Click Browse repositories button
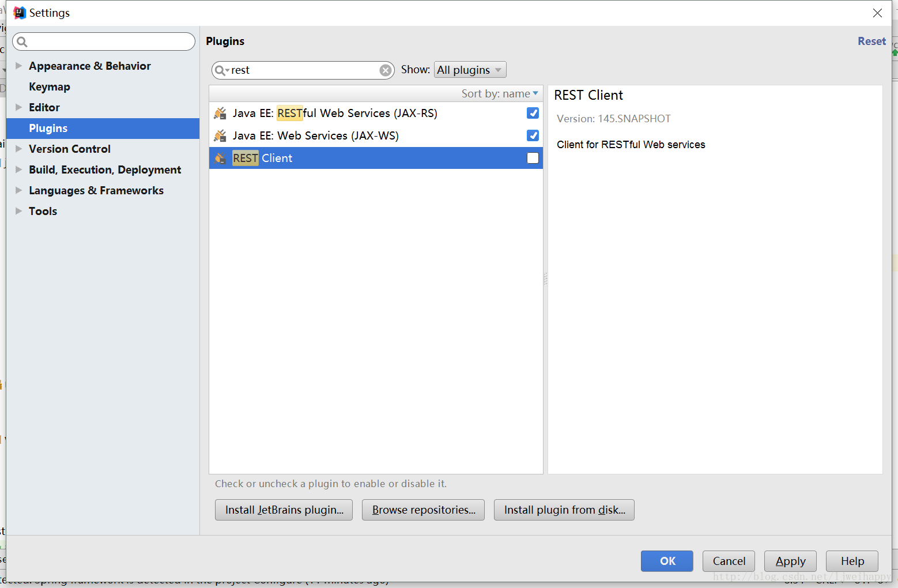The height and width of the screenshot is (588, 898). point(423,510)
